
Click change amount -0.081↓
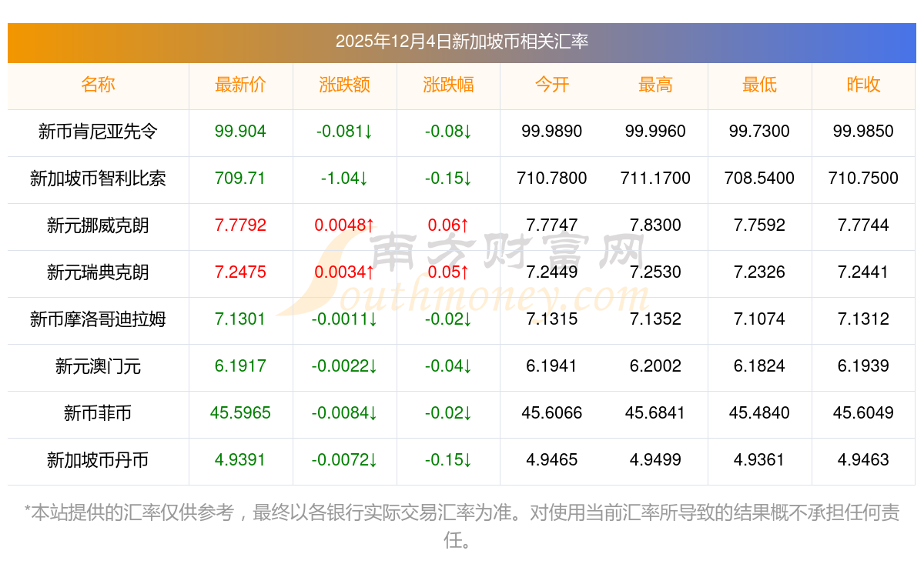tap(344, 132)
